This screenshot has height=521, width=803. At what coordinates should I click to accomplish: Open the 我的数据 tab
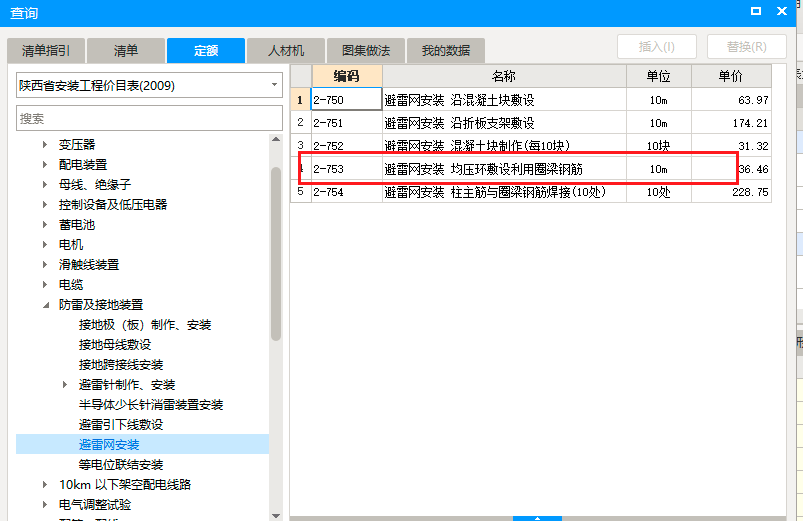[446, 51]
